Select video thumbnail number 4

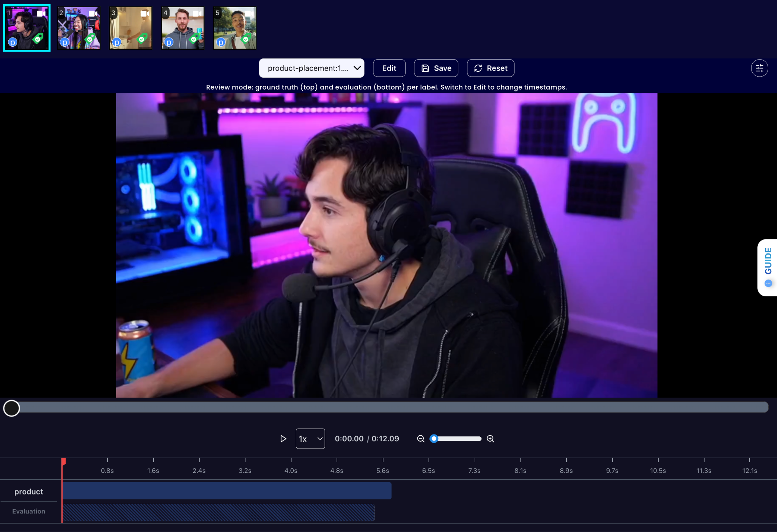(x=182, y=28)
